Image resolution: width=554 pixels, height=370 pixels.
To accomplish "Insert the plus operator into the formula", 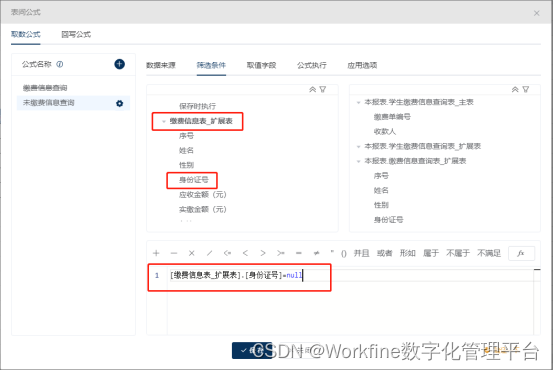I will click(156, 253).
